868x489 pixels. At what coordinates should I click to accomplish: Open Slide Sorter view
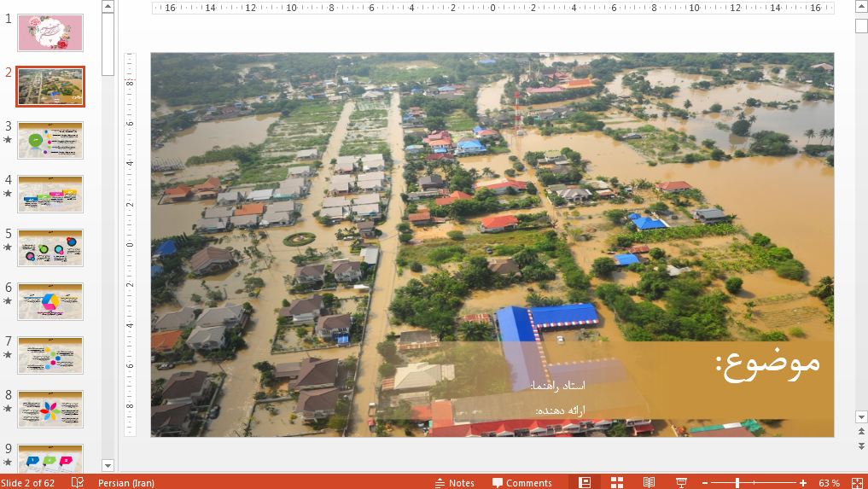[x=616, y=482]
